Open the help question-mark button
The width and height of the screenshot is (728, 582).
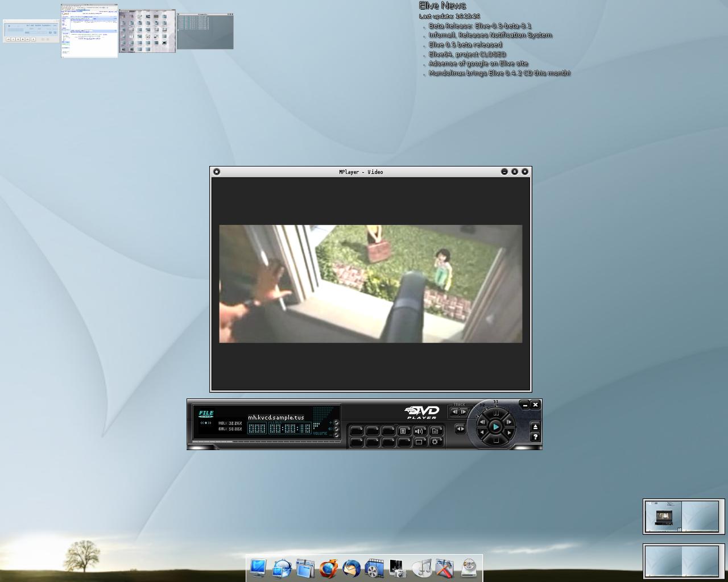pos(535,436)
